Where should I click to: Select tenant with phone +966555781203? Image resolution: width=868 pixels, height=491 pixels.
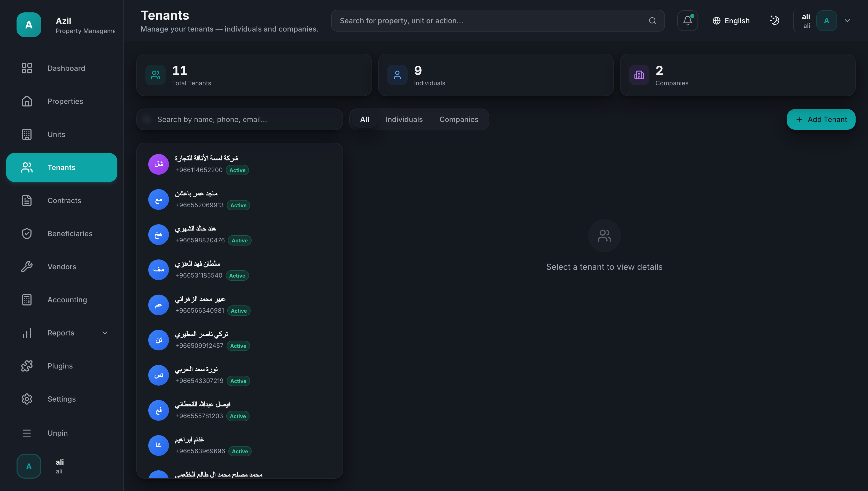pos(240,410)
